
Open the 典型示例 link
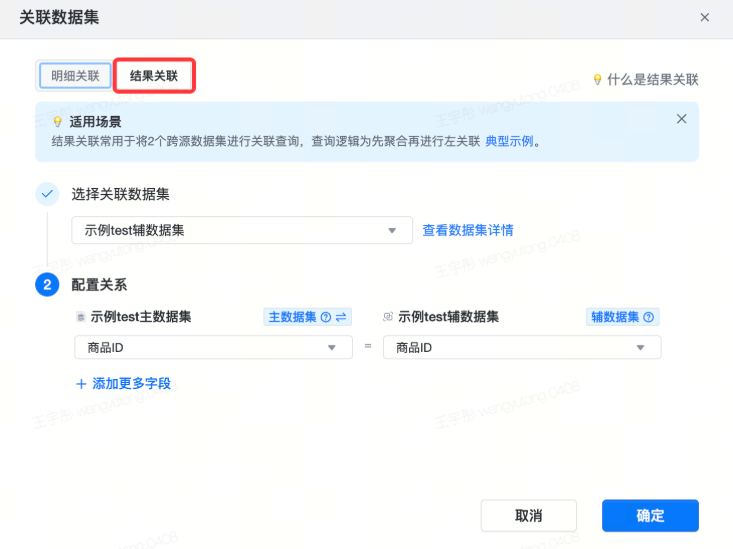tap(509, 141)
